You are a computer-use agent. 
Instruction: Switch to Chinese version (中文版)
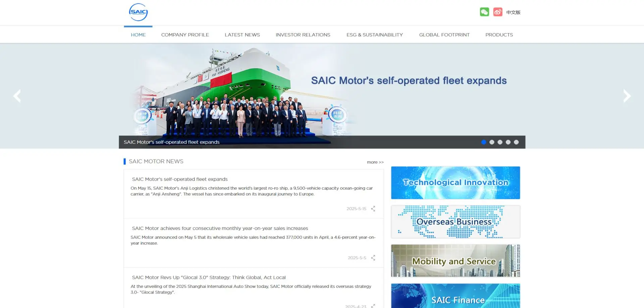(x=513, y=12)
